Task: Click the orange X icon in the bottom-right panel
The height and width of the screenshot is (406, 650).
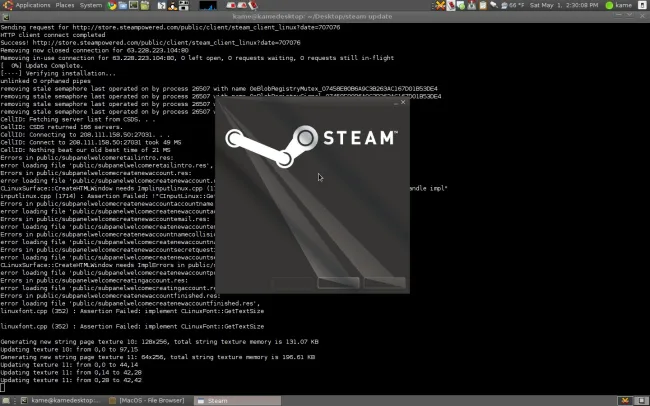Action: click(625, 401)
